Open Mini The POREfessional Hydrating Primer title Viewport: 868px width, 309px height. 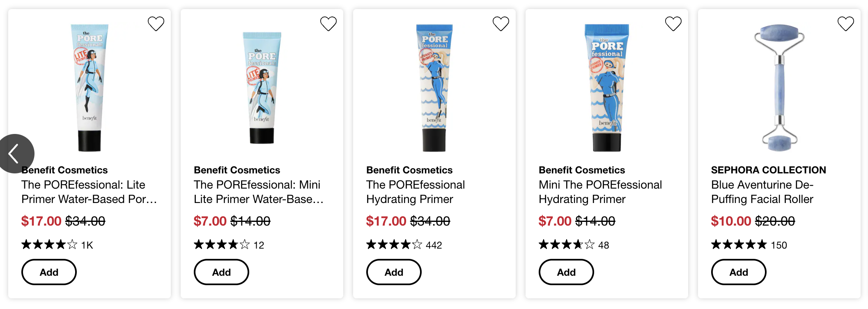[x=600, y=192]
